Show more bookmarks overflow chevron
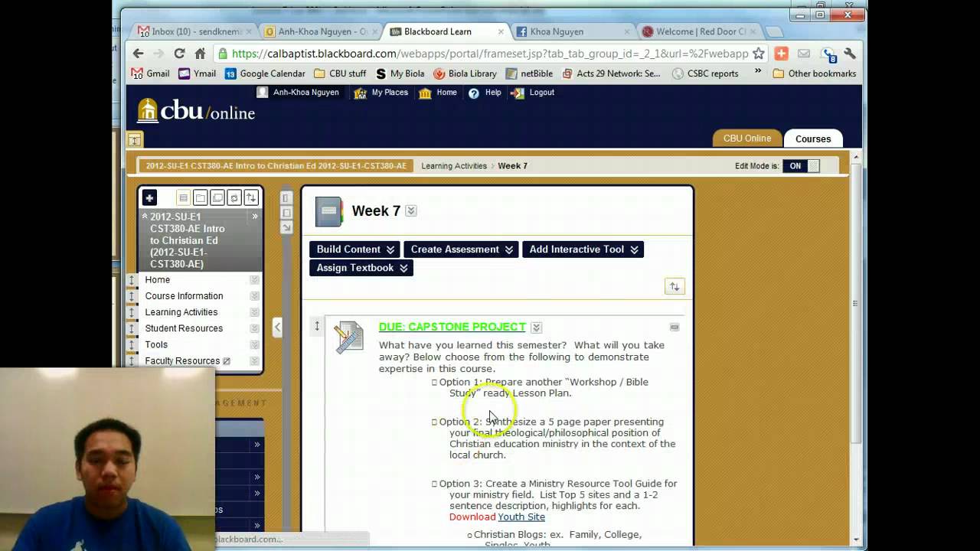 click(x=758, y=71)
